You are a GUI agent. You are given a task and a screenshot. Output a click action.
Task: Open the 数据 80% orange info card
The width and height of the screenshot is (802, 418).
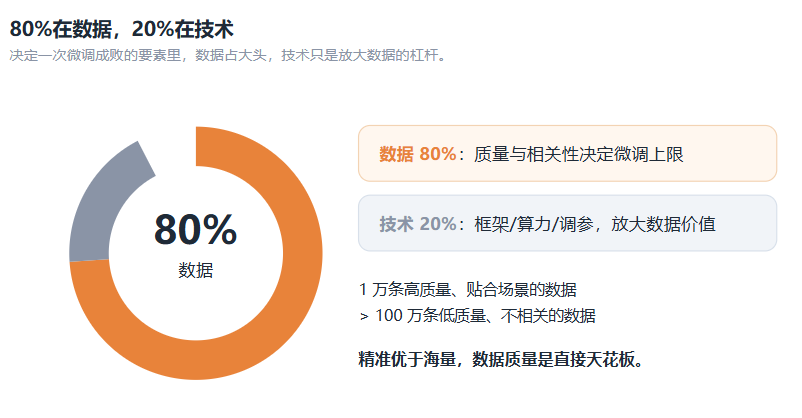click(x=567, y=153)
